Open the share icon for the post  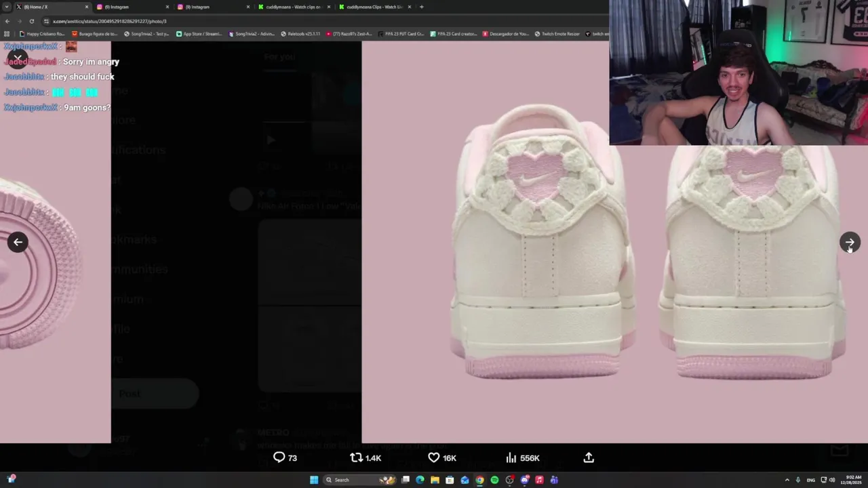589,457
